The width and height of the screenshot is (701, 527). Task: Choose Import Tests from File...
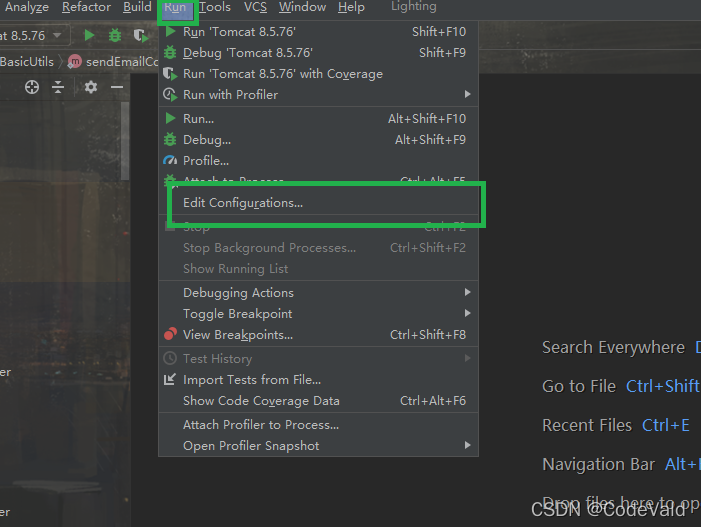point(318,380)
